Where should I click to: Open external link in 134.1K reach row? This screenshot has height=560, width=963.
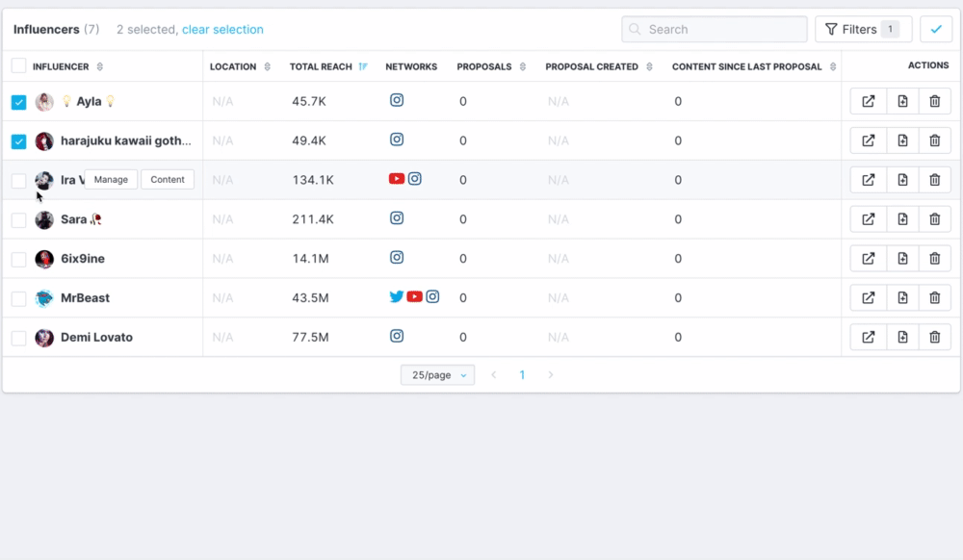pos(868,180)
